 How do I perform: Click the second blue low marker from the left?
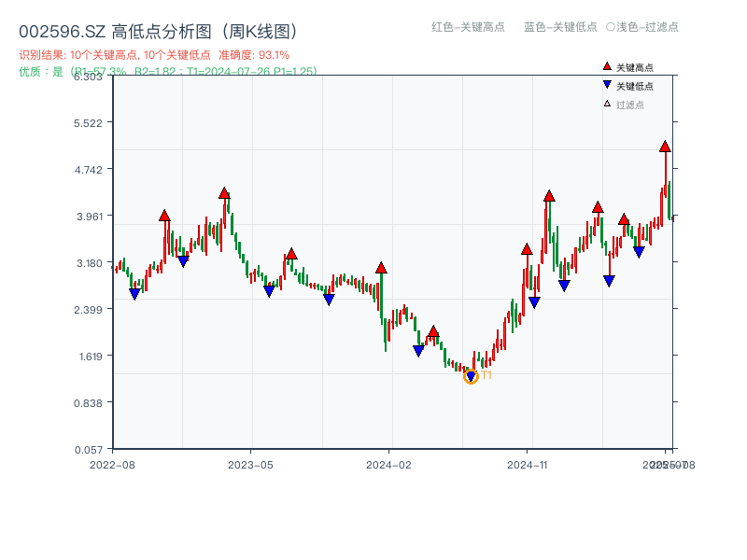[183, 261]
